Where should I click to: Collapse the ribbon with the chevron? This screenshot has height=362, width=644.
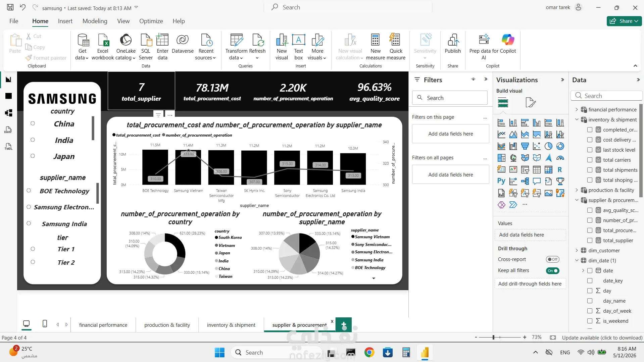tap(635, 66)
